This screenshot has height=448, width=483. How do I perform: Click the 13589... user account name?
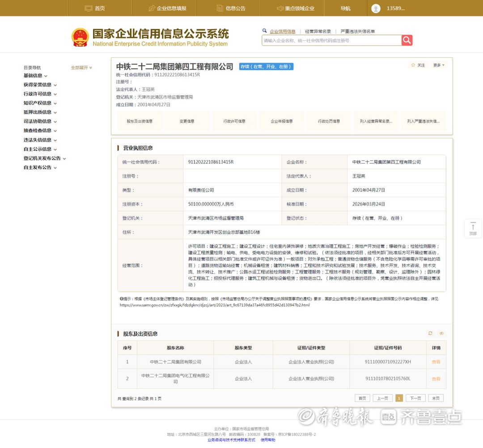click(395, 8)
